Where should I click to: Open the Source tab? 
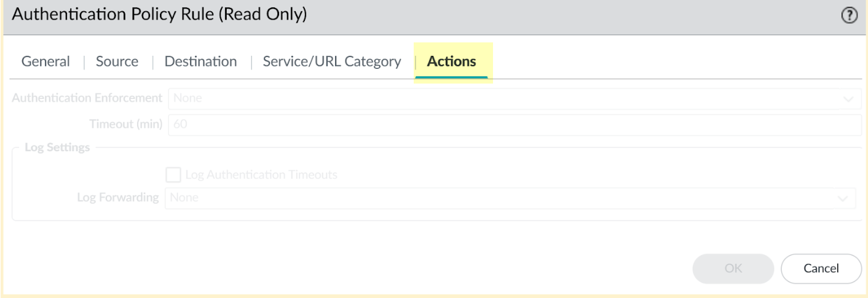tap(117, 61)
